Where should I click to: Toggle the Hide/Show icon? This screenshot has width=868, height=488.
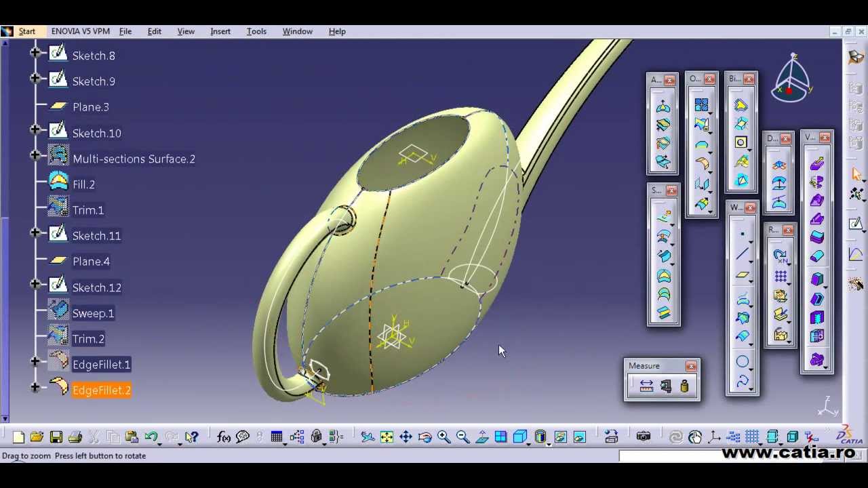[560, 437]
